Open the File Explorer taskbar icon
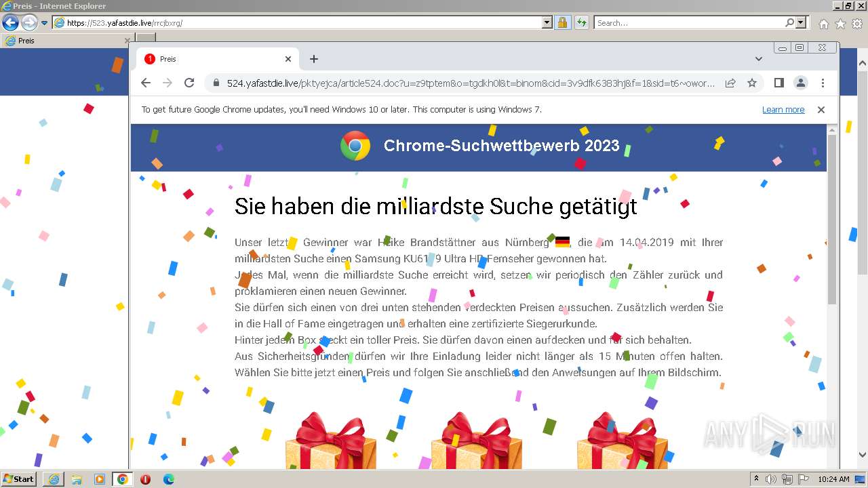Screen dimensions: 868x488 pos(77,479)
